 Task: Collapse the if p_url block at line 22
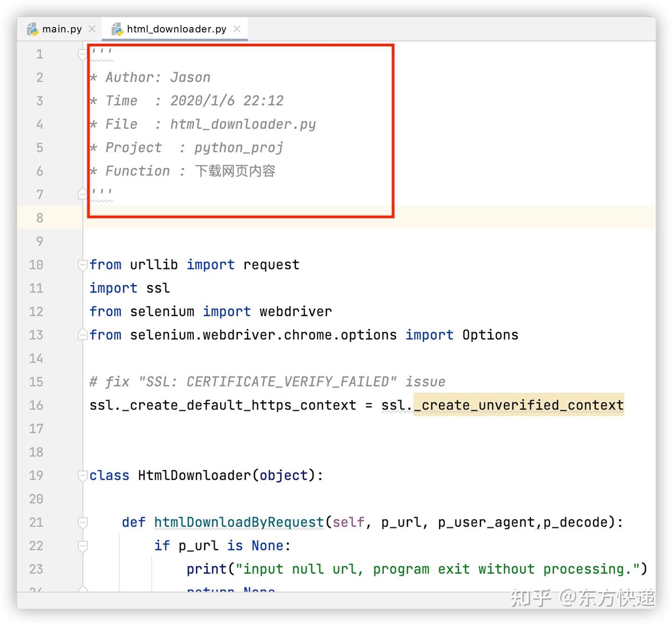pyautogui.click(x=83, y=546)
